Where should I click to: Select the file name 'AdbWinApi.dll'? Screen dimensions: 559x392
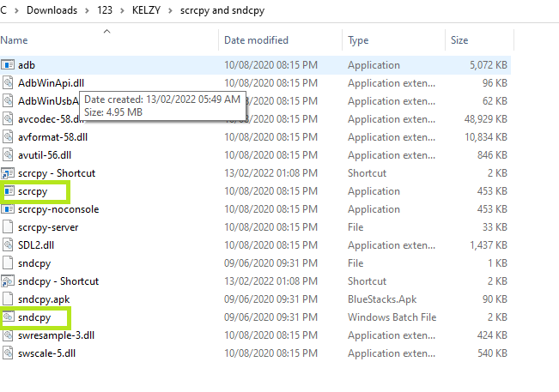pos(52,83)
